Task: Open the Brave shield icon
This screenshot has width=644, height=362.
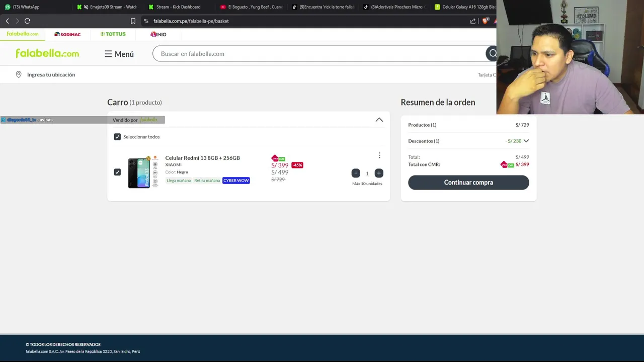Action: coord(486,21)
